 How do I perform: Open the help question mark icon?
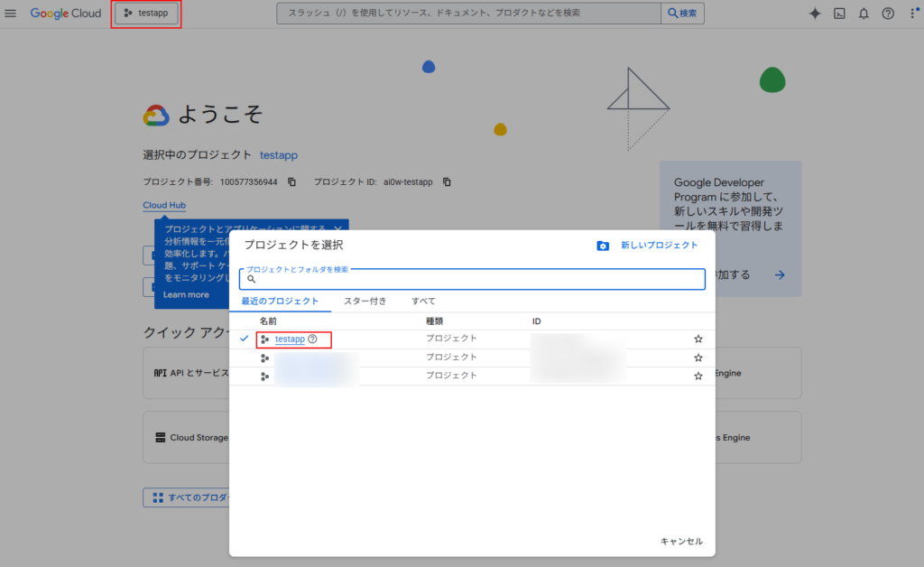888,14
